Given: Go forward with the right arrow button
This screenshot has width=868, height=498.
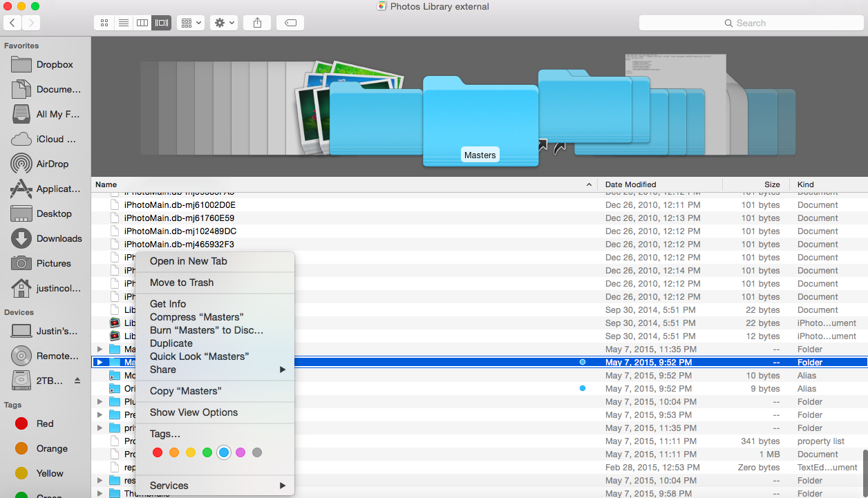Looking at the screenshot, I should [x=31, y=23].
